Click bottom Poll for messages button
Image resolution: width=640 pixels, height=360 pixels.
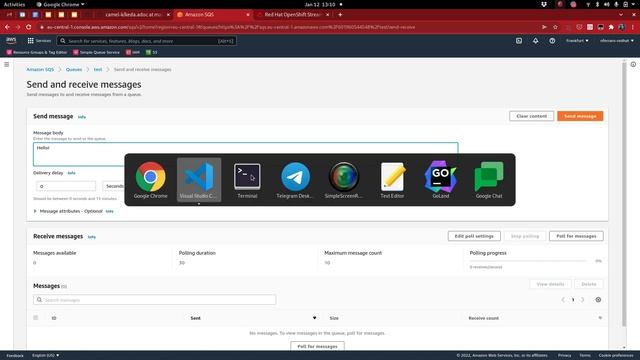click(317, 346)
